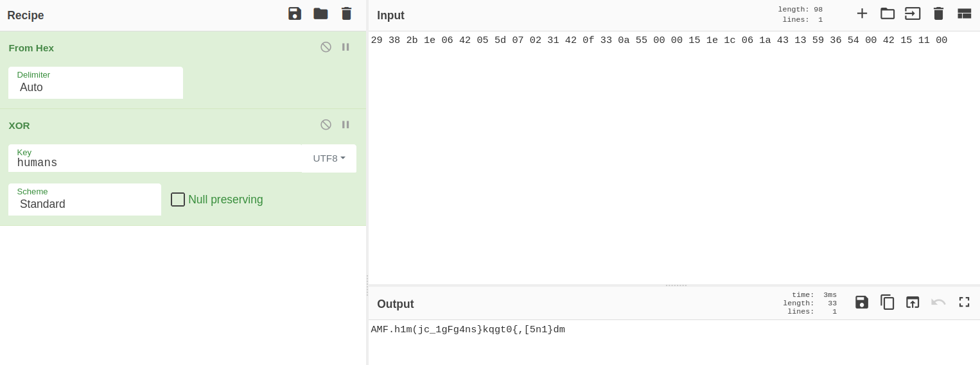
Task: Load a saved recipe folder icon
Action: tap(320, 13)
